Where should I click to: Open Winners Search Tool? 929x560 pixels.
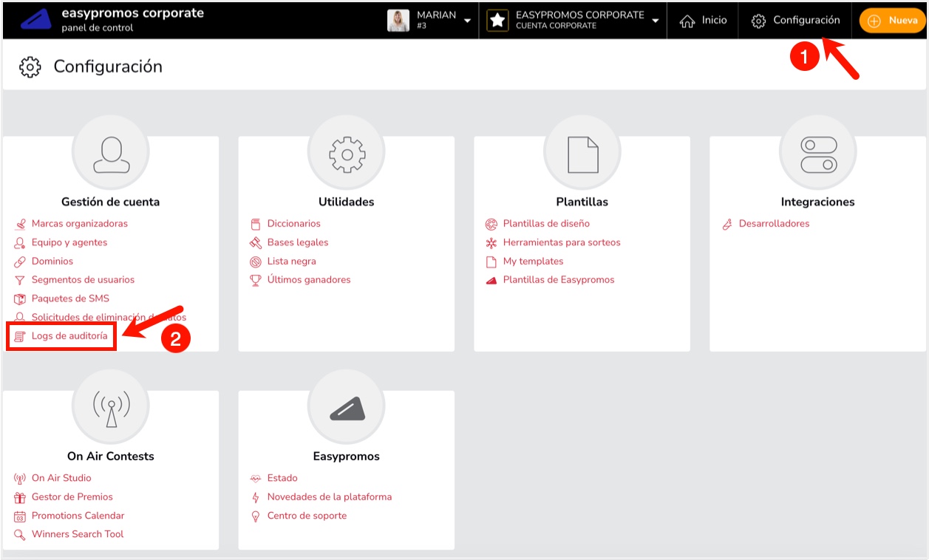[x=78, y=534]
